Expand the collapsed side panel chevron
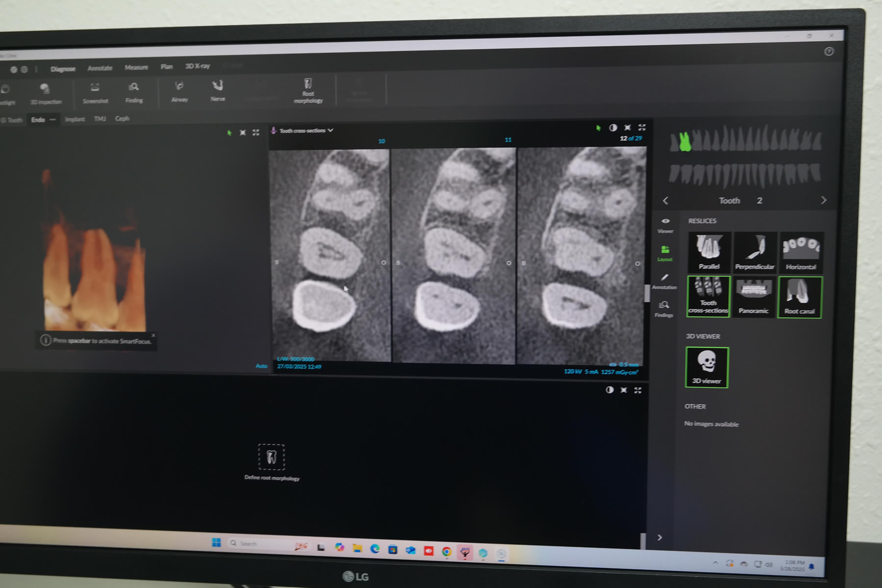The width and height of the screenshot is (882, 588). click(660, 538)
